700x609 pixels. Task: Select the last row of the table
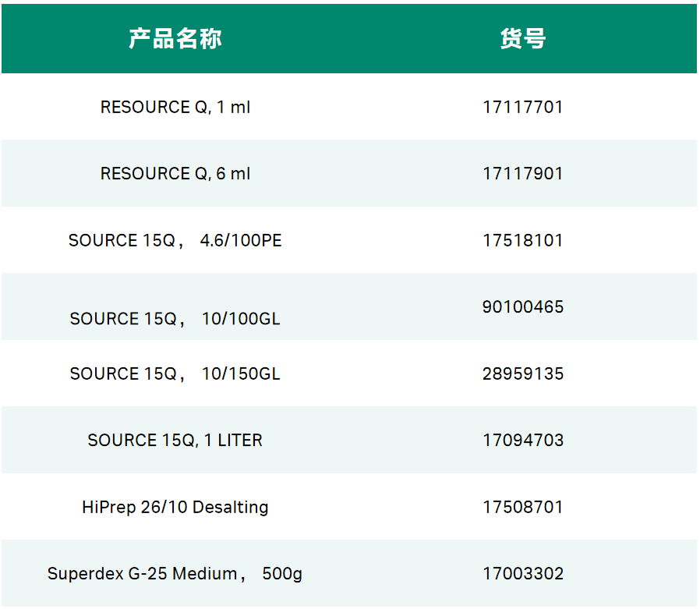click(x=350, y=573)
